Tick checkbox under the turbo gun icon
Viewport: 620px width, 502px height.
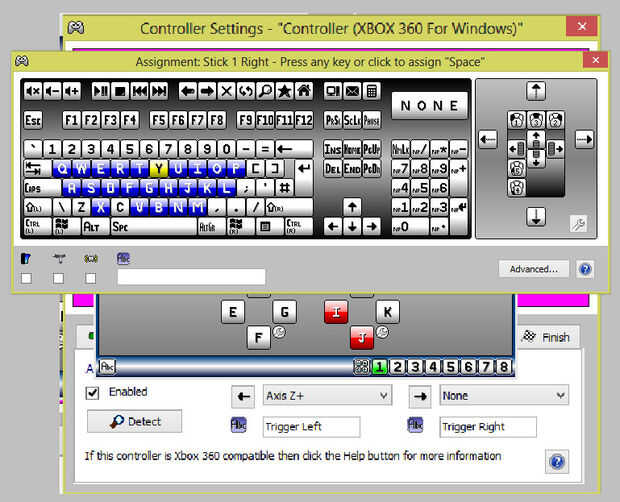coord(59,278)
